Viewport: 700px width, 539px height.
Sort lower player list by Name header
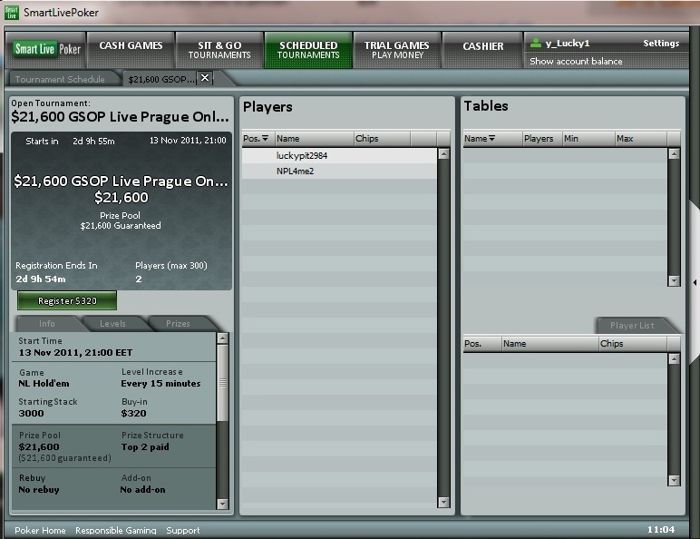550,343
